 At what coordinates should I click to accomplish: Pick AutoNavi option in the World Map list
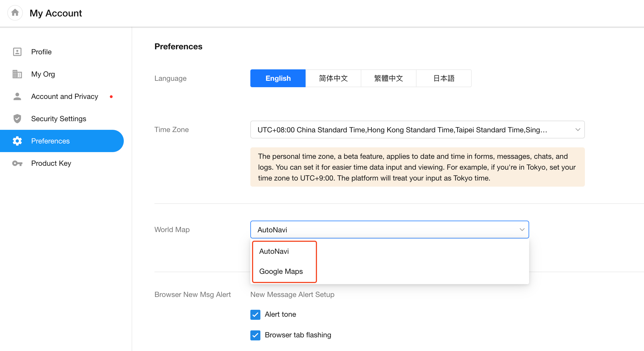(274, 251)
